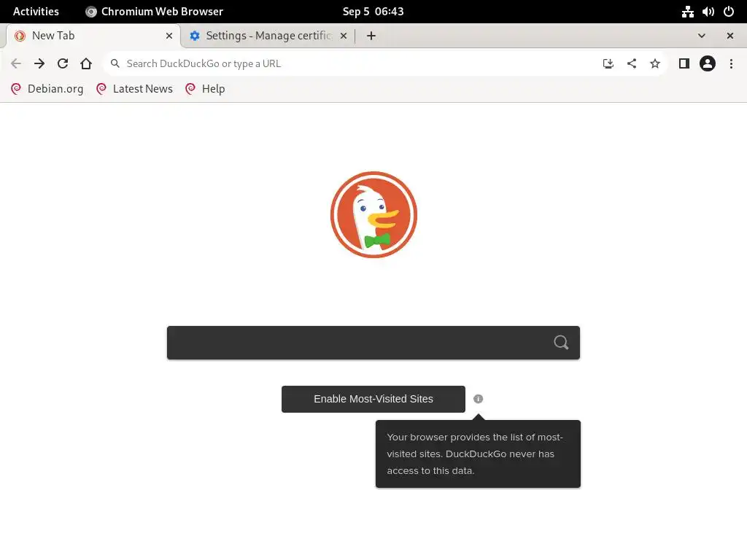Close the Chromium browser window

click(729, 36)
